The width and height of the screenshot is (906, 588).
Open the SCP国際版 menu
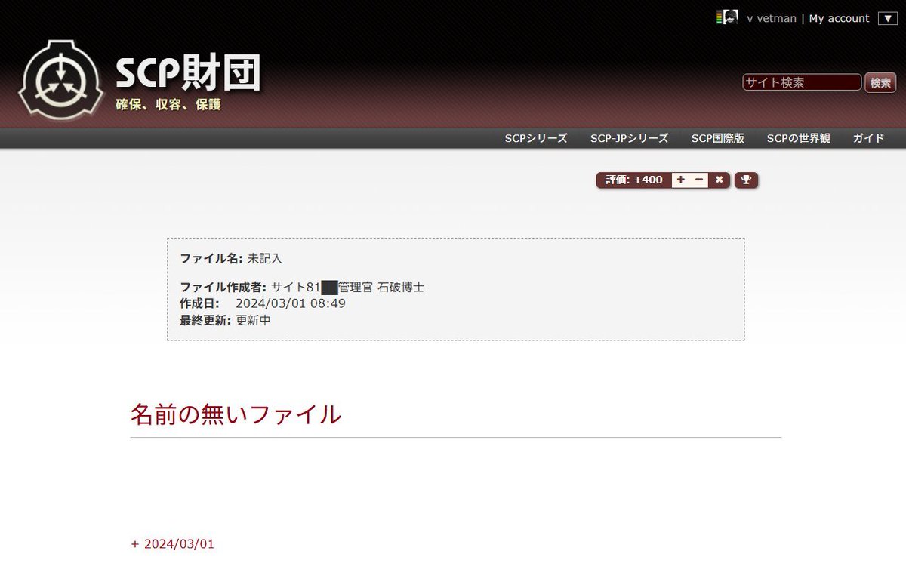point(717,138)
